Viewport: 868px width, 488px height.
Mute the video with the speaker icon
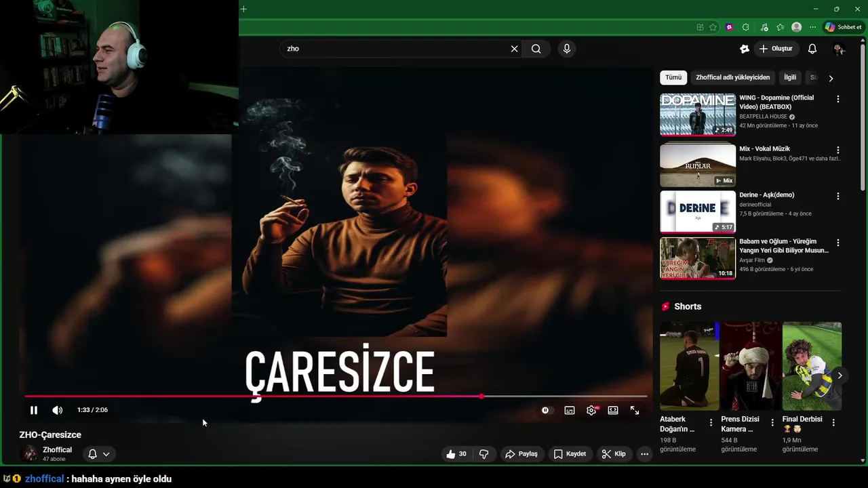58,410
